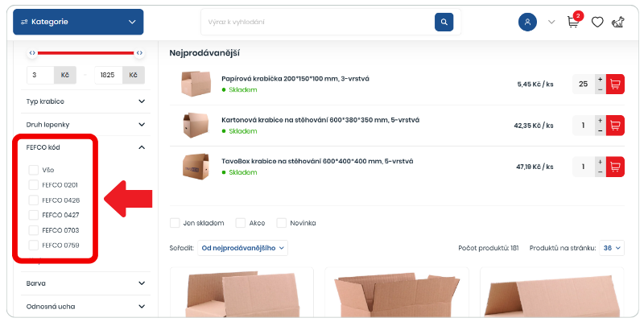Open the shopping cart with 2 items
This screenshot has height=322, width=644.
[574, 22]
